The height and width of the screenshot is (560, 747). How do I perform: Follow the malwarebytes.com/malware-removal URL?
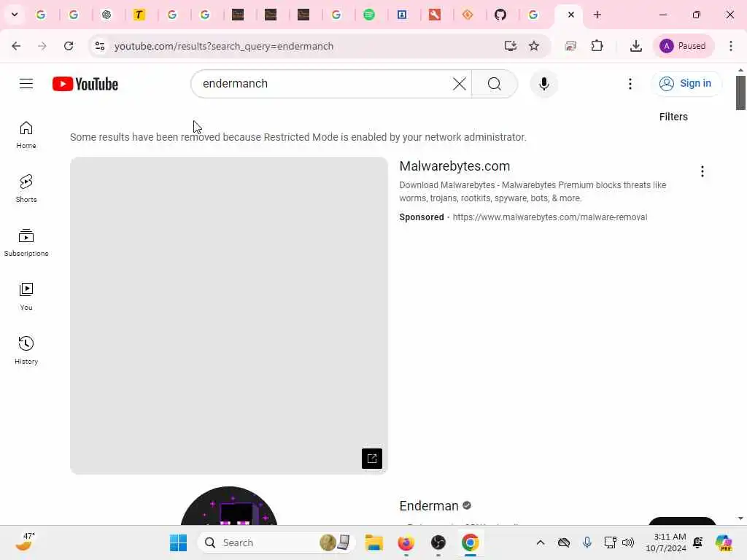click(x=550, y=217)
